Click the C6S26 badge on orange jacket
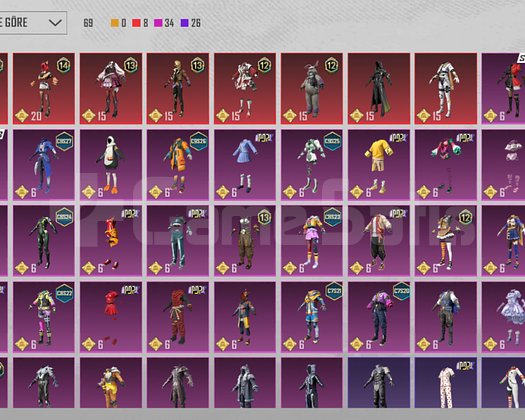 199,141
